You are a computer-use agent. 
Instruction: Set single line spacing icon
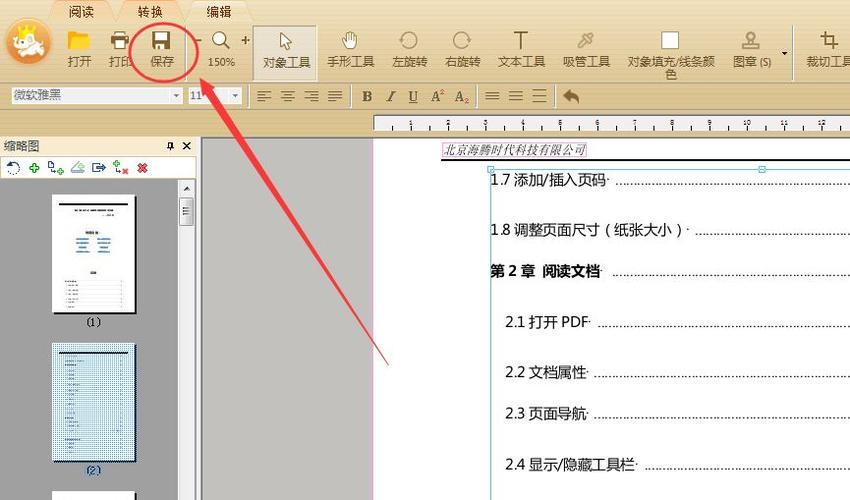pyautogui.click(x=492, y=96)
